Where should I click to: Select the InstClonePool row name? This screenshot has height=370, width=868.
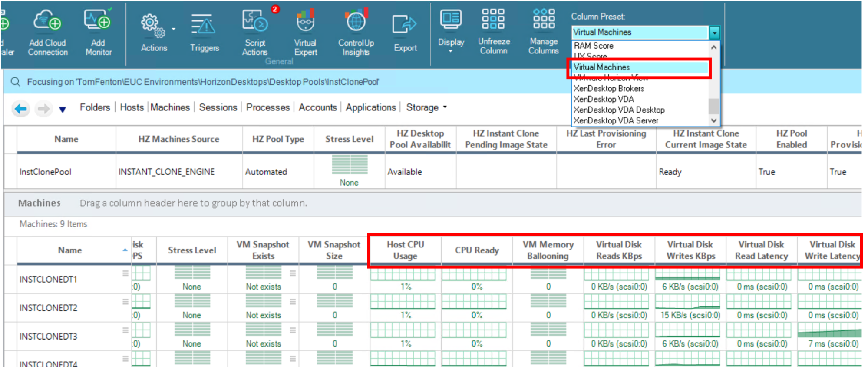45,172
